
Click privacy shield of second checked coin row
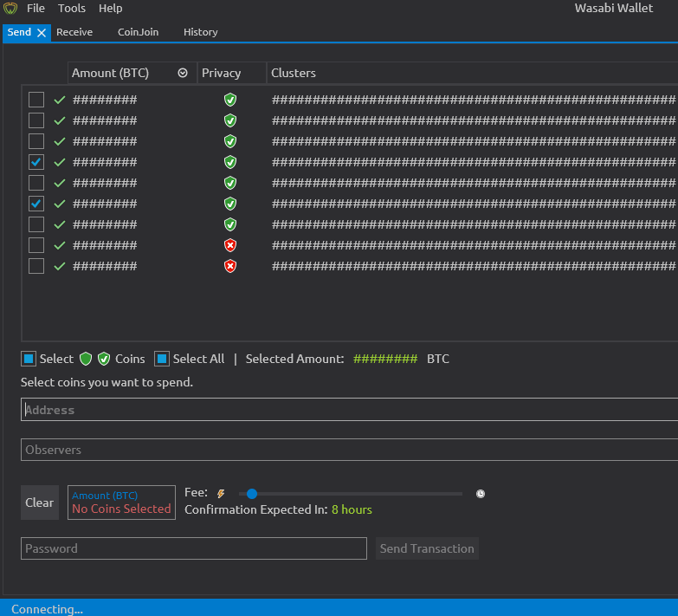[x=230, y=204]
